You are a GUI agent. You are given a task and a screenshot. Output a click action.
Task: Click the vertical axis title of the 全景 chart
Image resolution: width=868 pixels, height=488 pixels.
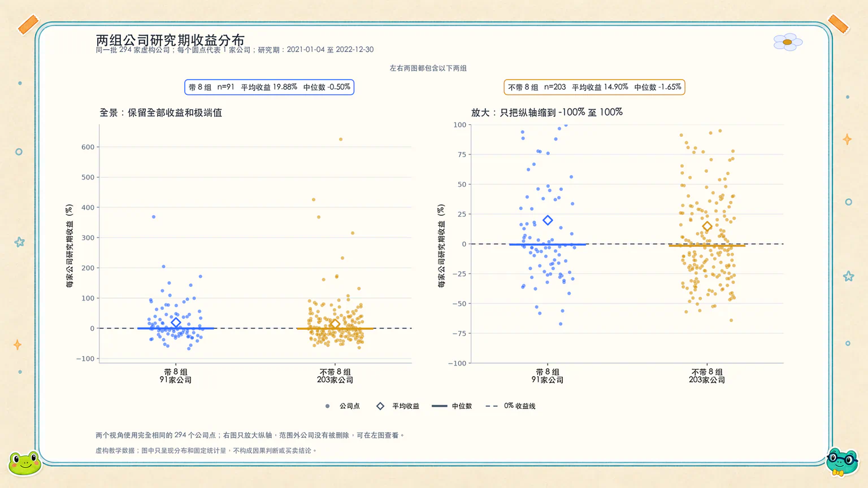[x=70, y=246]
